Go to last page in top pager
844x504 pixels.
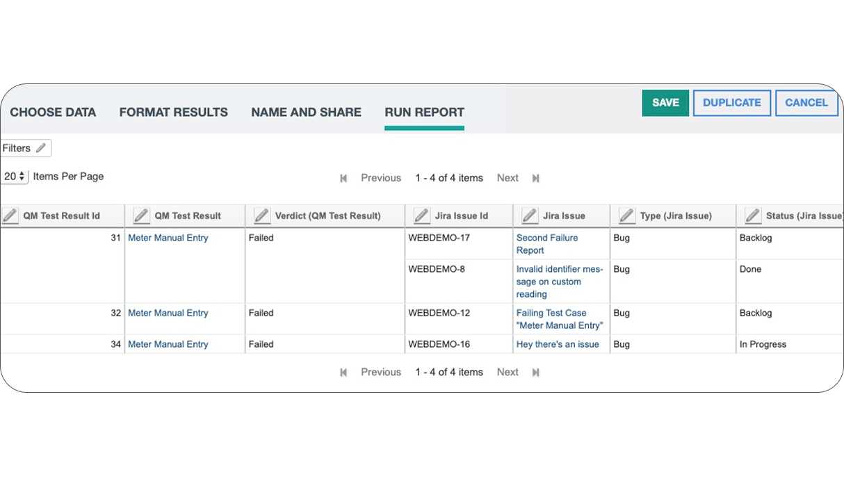click(x=535, y=178)
